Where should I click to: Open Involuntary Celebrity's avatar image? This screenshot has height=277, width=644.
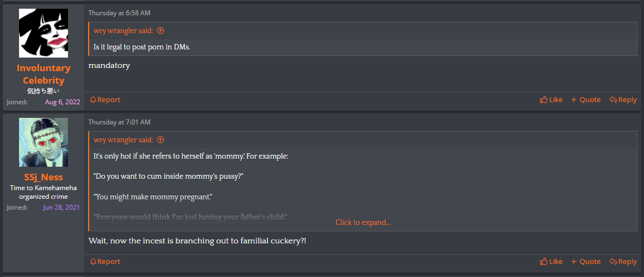(44, 33)
